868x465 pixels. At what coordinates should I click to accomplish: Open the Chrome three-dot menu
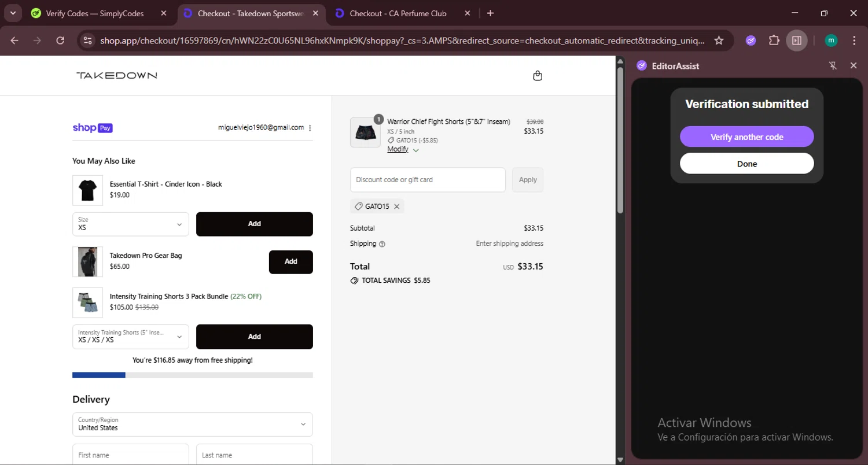click(854, 40)
